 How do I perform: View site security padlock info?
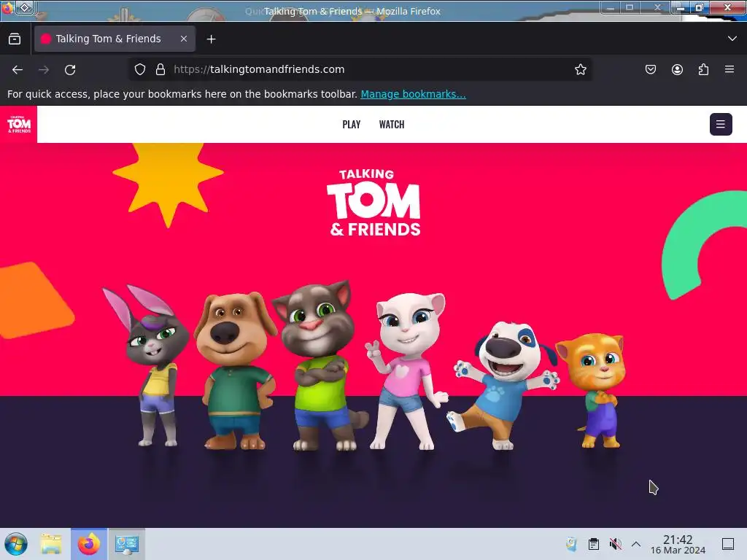pyautogui.click(x=160, y=69)
